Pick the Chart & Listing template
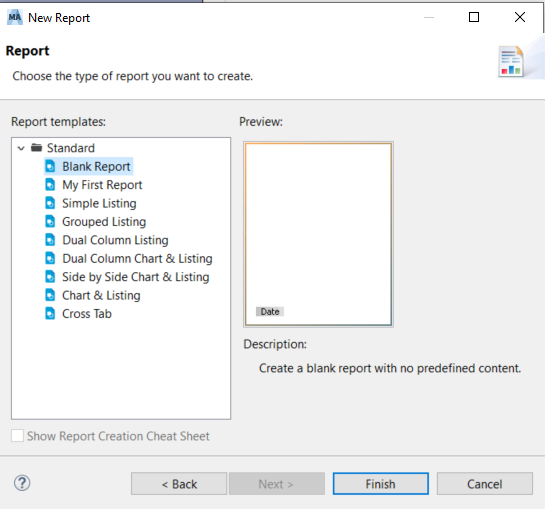Viewport: 545px width, 509px height. [101, 296]
